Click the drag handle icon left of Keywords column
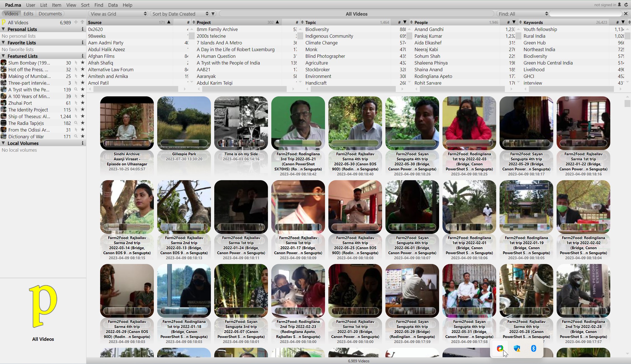The image size is (631, 364). 521,22
